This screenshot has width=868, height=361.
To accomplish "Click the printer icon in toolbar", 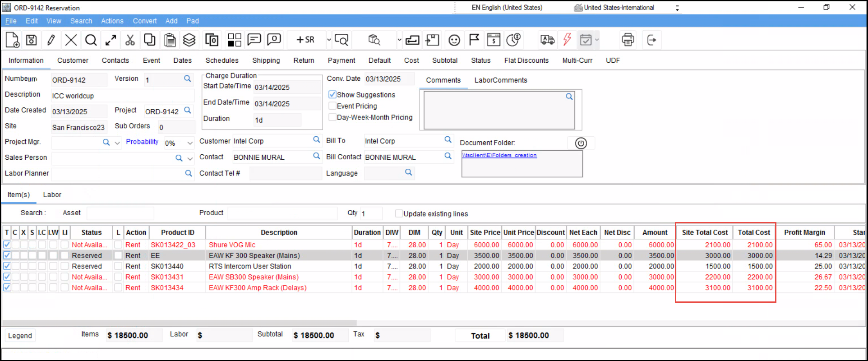I will (628, 40).
